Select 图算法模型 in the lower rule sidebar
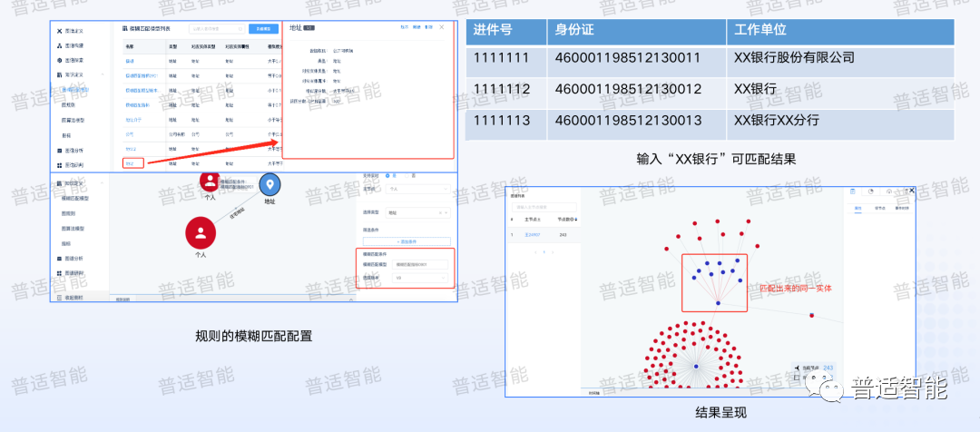The image size is (980, 432). (73, 228)
